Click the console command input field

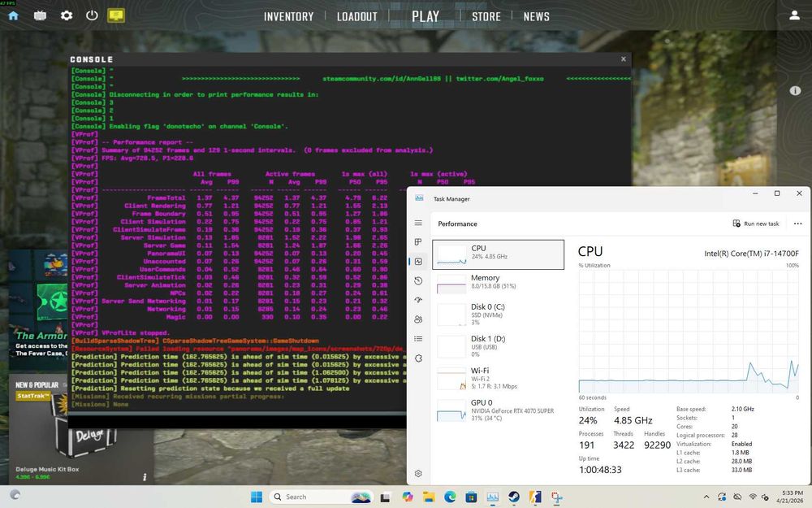pyautogui.click(x=237, y=421)
